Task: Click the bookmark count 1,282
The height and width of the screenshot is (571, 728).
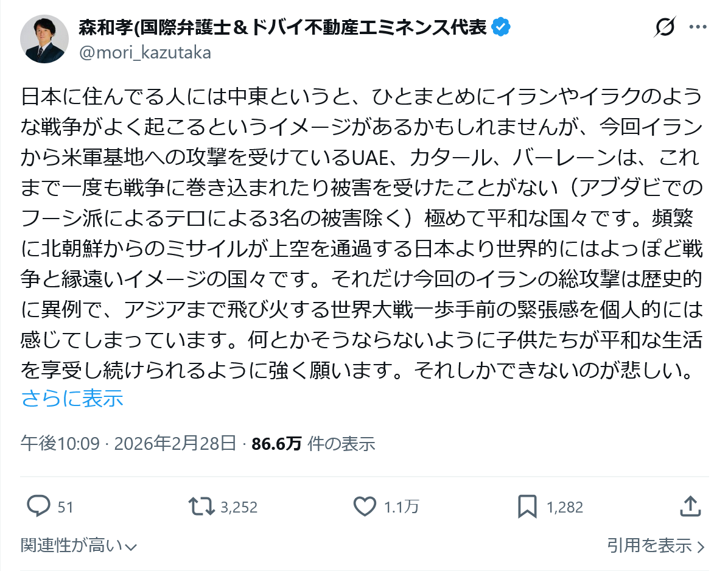Action: 565,507
